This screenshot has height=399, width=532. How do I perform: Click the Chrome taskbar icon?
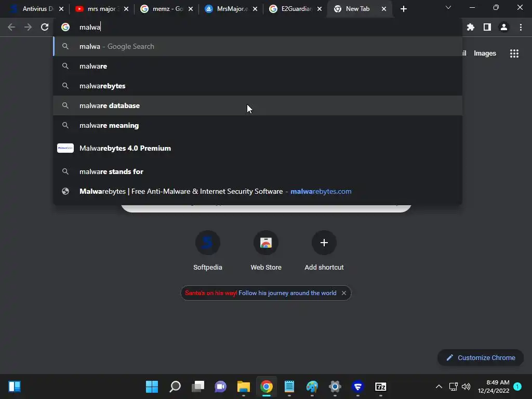[x=267, y=387]
